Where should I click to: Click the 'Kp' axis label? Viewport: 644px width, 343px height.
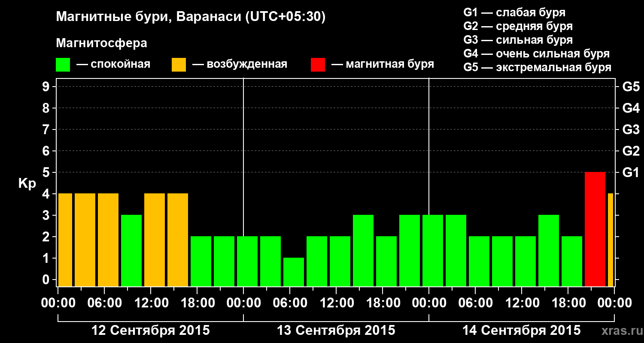pyautogui.click(x=27, y=184)
